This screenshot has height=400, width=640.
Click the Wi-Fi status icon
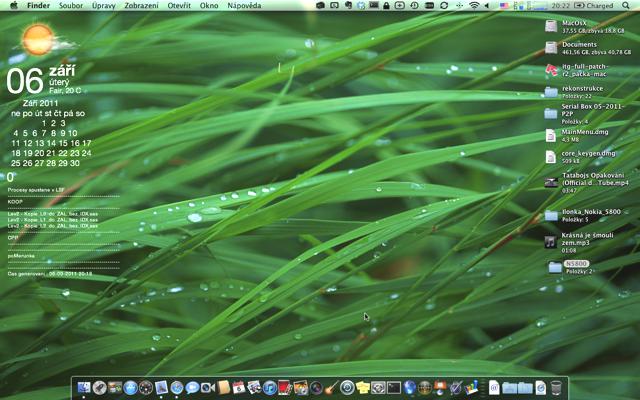474,5
